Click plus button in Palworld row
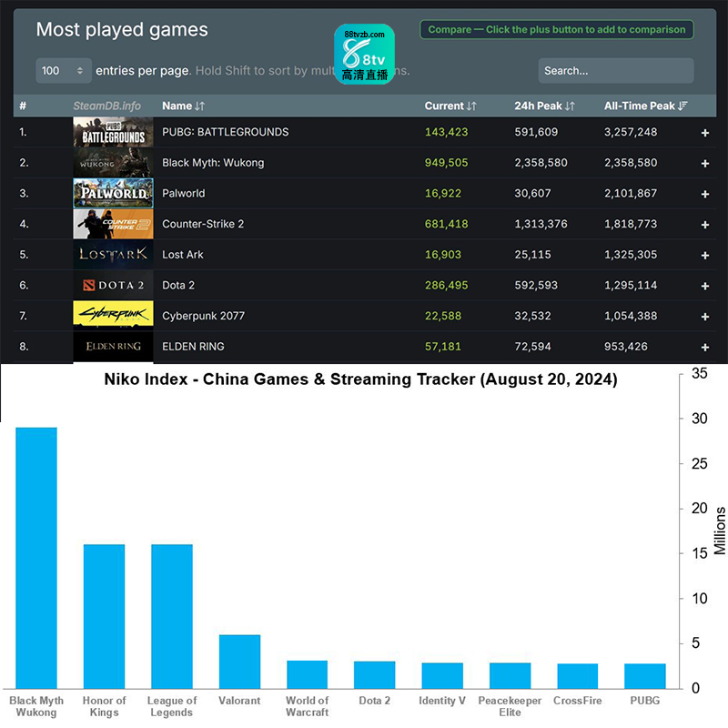The height and width of the screenshot is (728, 728). (x=704, y=194)
